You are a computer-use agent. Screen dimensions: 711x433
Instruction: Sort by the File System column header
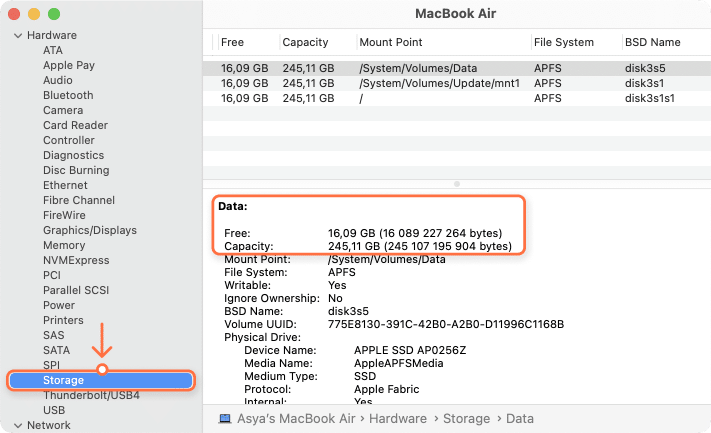click(x=564, y=42)
